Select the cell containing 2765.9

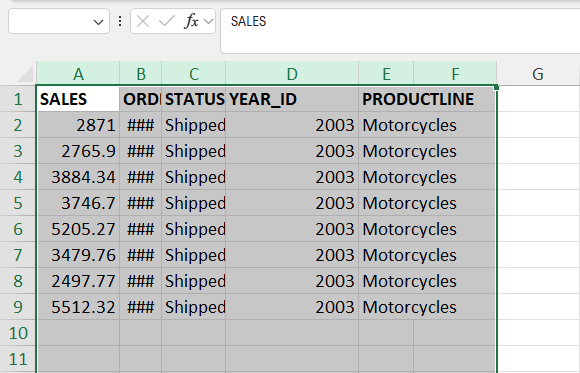pos(78,151)
